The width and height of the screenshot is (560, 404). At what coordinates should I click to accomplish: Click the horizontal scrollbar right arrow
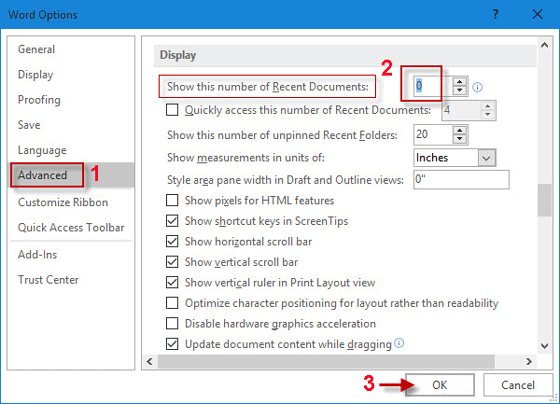click(x=529, y=361)
